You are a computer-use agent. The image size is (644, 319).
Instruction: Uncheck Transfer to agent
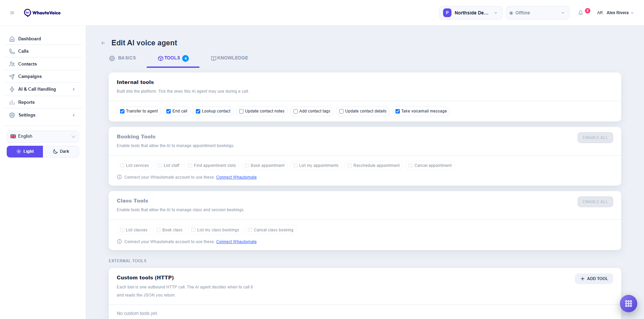[122, 111]
